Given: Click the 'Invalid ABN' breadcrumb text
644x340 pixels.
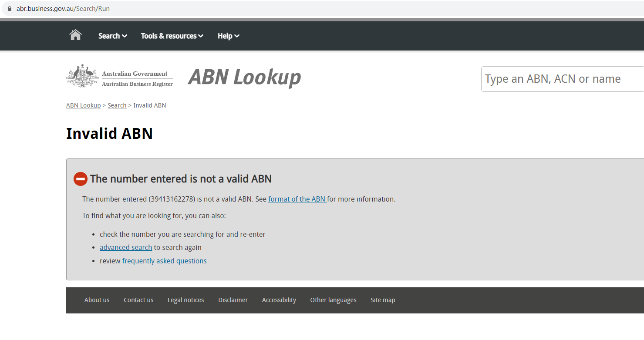Looking at the screenshot, I should (x=150, y=105).
